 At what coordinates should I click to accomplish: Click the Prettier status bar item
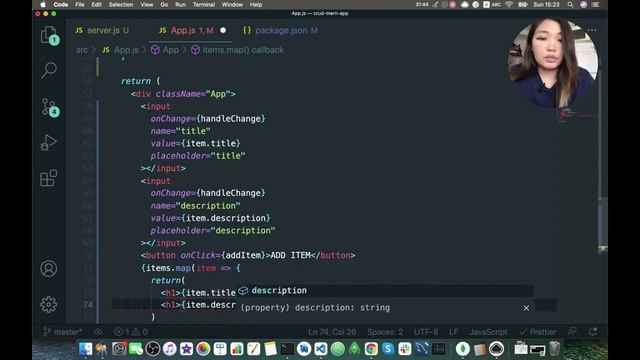538,332
